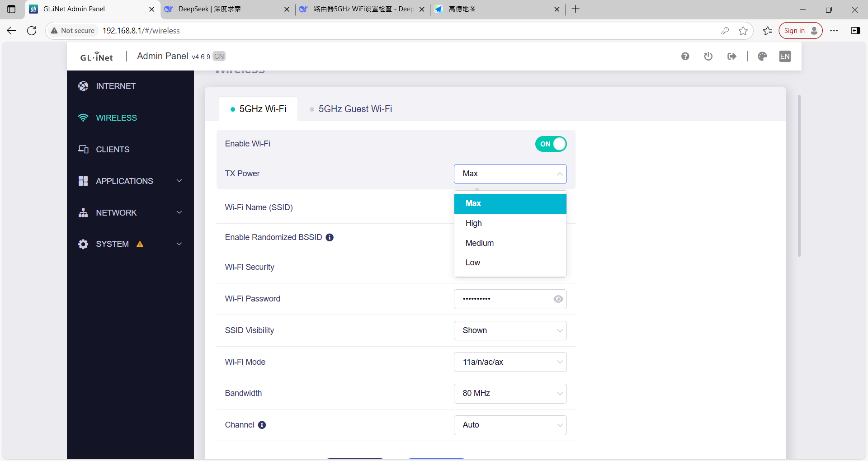Image resolution: width=868 pixels, height=461 pixels.
Task: Open the theme palette icon
Action: 762,56
